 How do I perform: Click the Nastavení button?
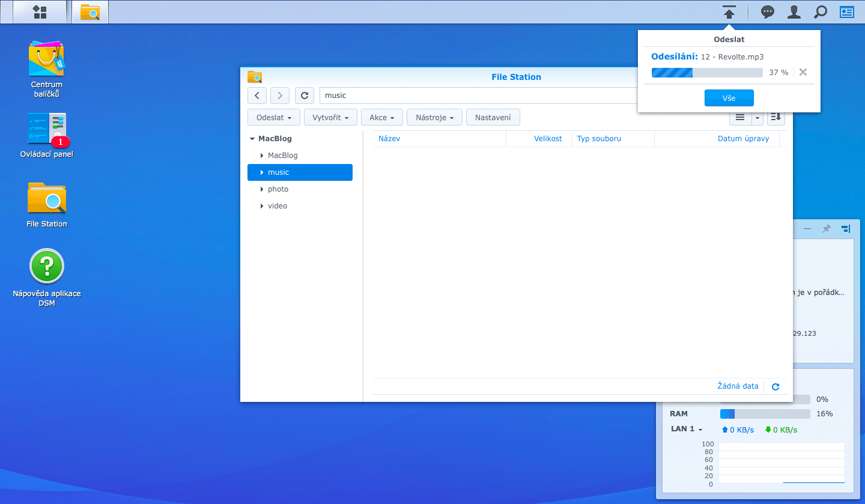pyautogui.click(x=493, y=117)
